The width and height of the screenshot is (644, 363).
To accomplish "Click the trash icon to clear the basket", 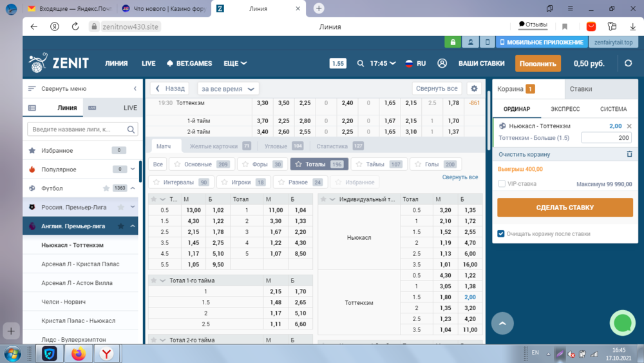I will coord(629,154).
